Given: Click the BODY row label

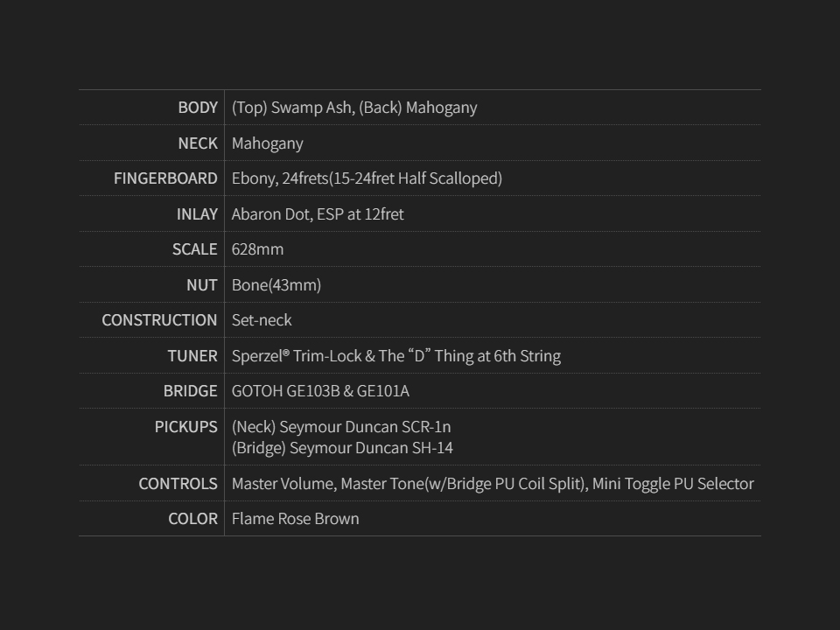Looking at the screenshot, I should coord(198,108).
